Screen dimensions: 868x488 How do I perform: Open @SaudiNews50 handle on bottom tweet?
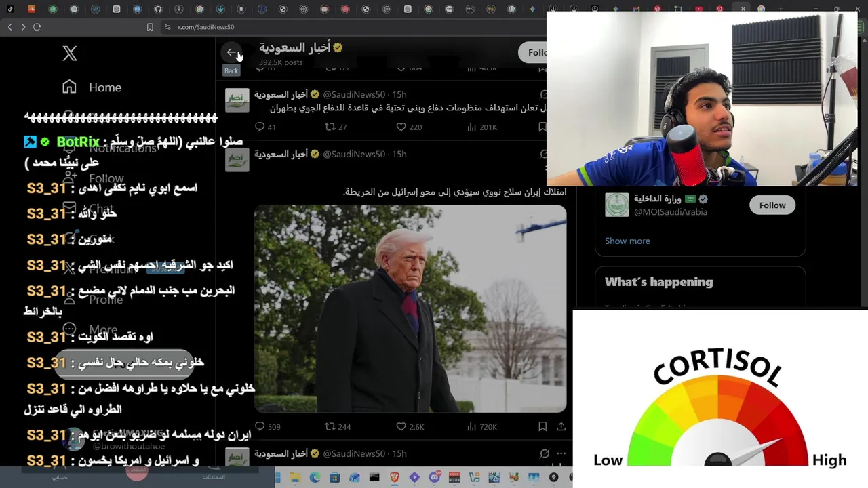pos(354,453)
